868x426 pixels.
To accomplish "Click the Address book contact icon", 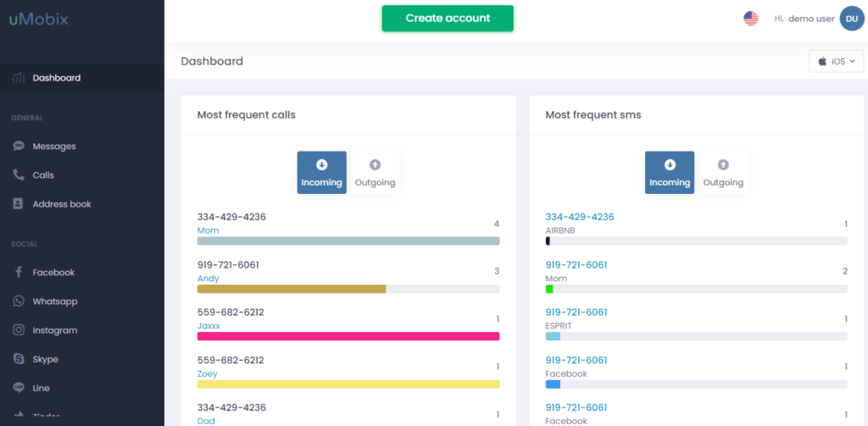I will (19, 204).
